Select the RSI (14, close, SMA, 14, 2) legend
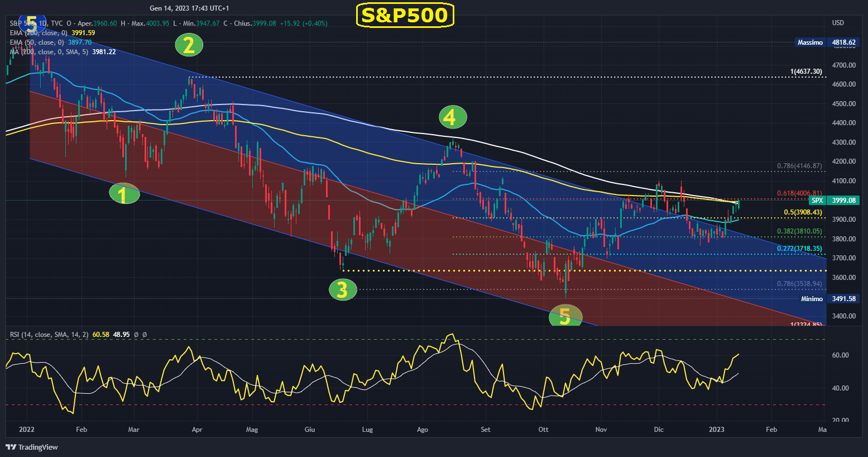The image size is (868, 457). pyautogui.click(x=49, y=335)
